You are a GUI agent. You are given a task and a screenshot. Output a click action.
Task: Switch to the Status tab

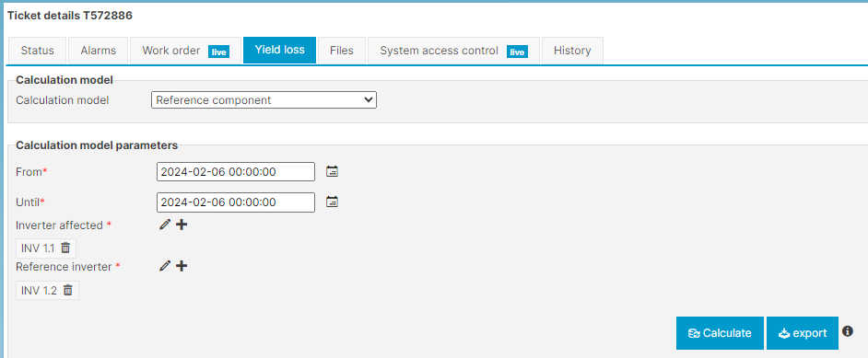point(37,51)
